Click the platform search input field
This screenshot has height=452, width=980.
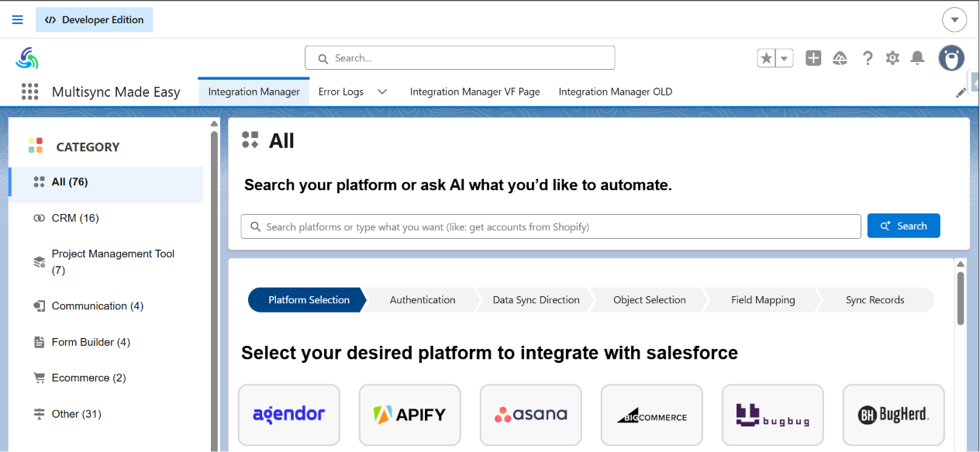click(x=551, y=226)
